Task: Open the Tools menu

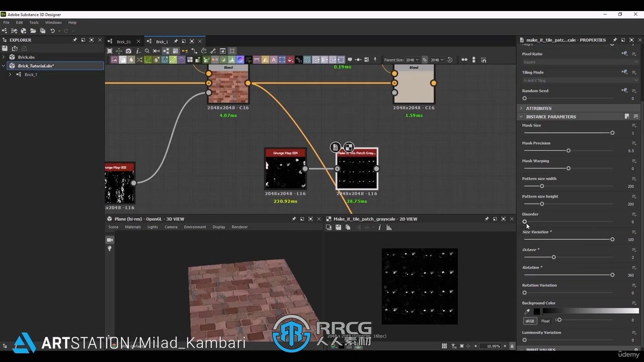Action: [34, 23]
